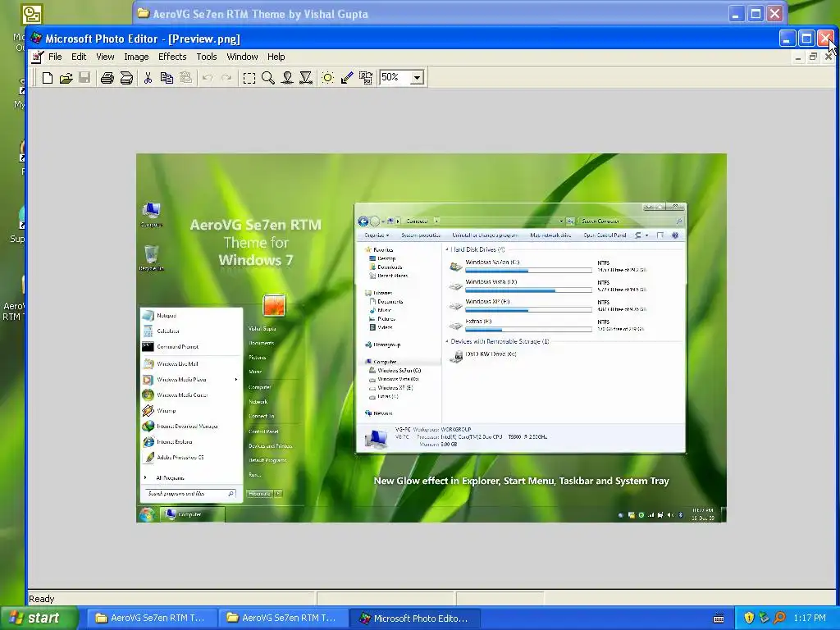Click inside the 50% zoom field
The height and width of the screenshot is (630, 840).
coord(395,78)
